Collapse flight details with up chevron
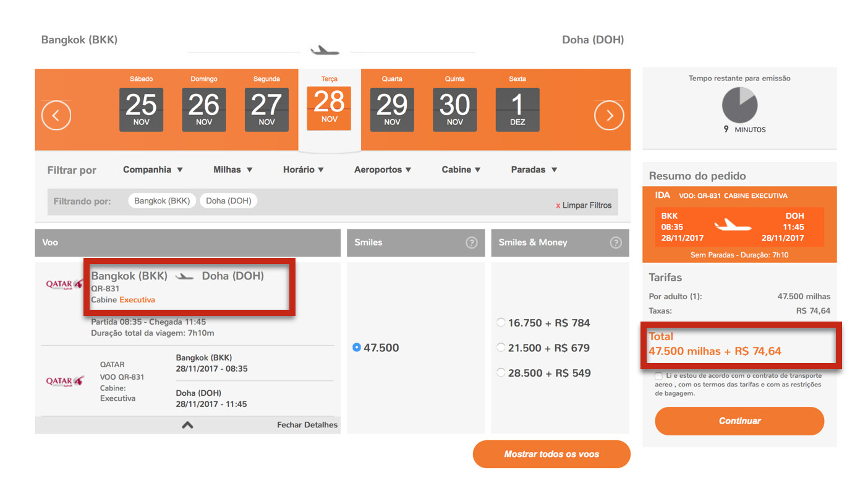 (x=187, y=425)
